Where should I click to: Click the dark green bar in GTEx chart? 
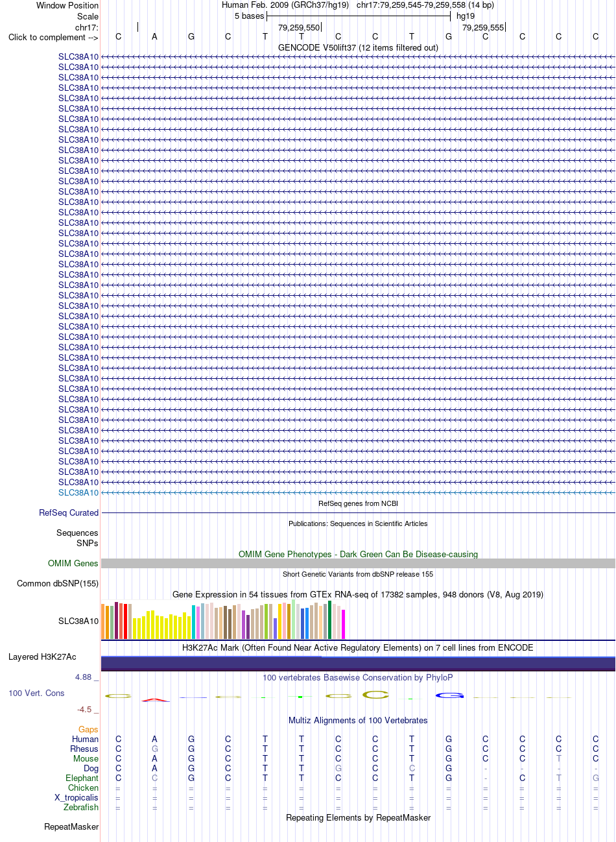(x=330, y=619)
